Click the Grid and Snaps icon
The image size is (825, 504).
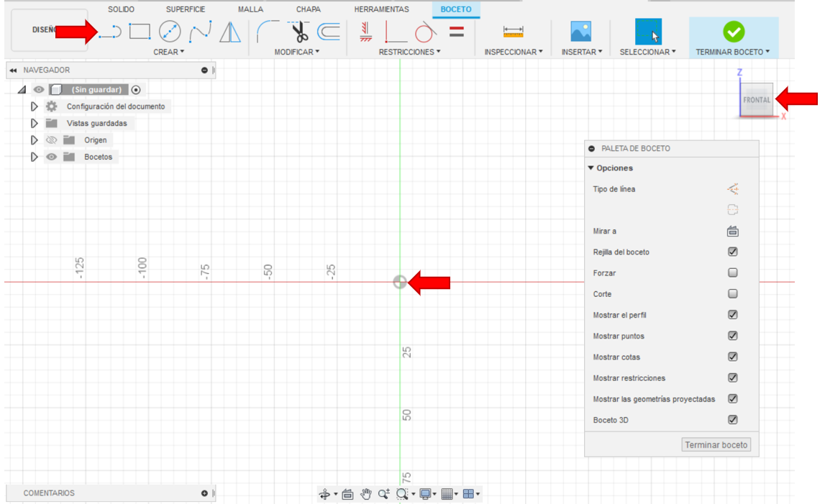447,493
